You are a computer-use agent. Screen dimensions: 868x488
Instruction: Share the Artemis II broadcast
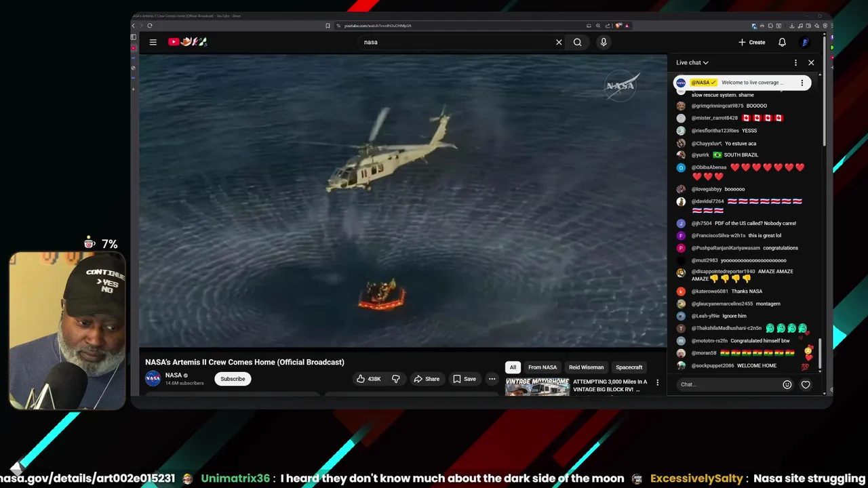coord(427,379)
